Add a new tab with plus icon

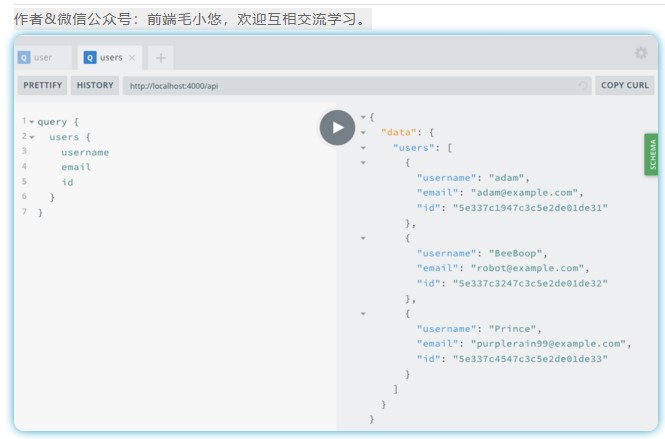click(x=160, y=58)
